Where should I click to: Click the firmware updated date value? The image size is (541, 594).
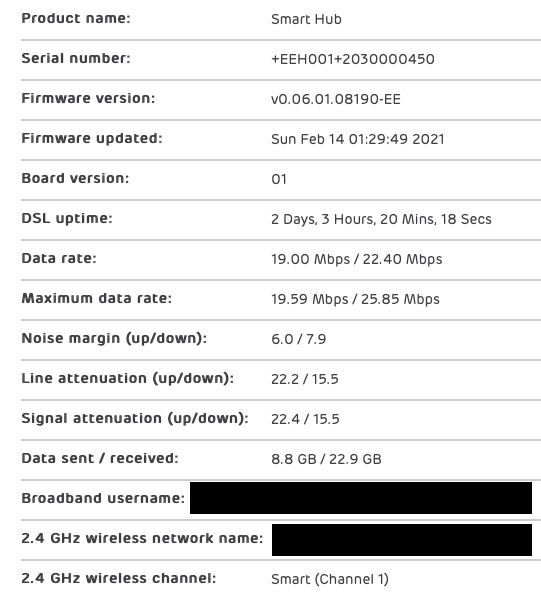[358, 139]
